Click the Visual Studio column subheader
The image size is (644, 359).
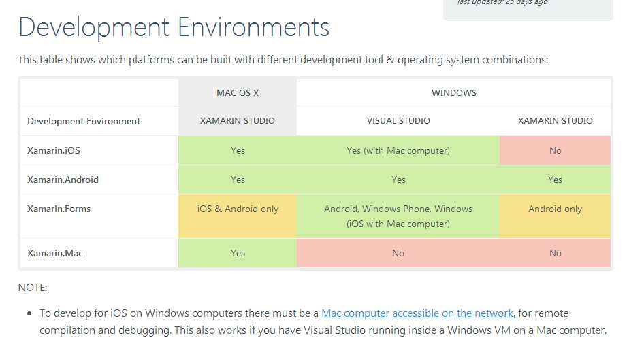click(398, 121)
